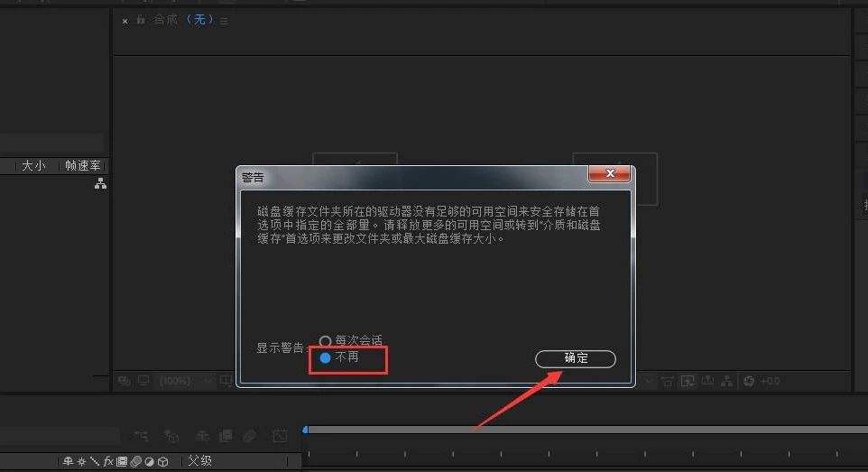Click the timeline search field

point(60,435)
